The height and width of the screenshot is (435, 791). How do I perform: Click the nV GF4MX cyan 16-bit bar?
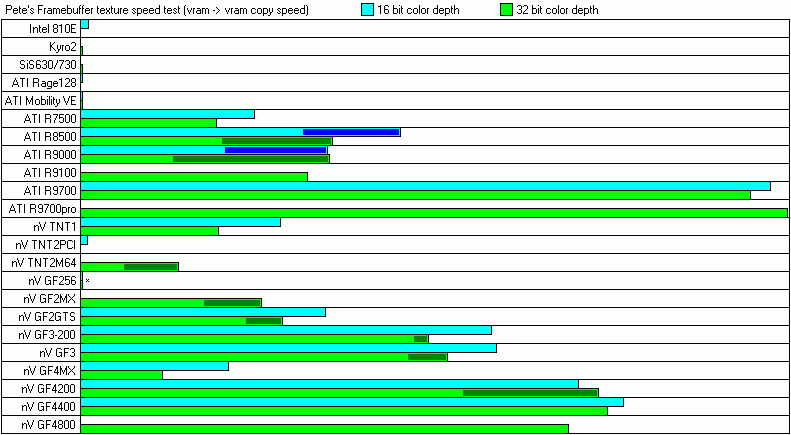point(155,366)
